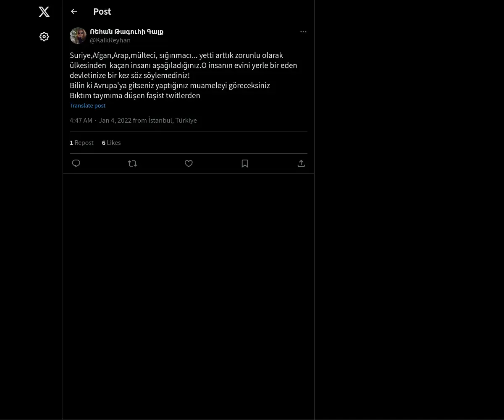This screenshot has width=504, height=420.
Task: Go back using the left arrow
Action: [74, 12]
